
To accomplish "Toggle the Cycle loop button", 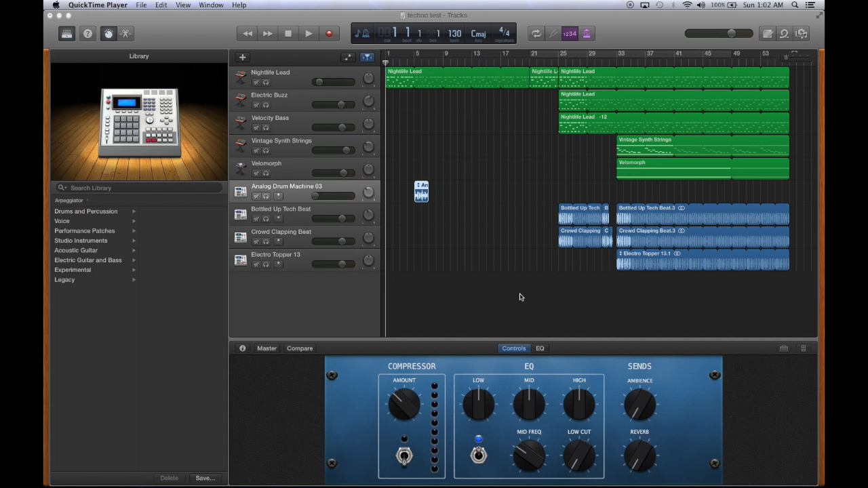I will tap(536, 34).
